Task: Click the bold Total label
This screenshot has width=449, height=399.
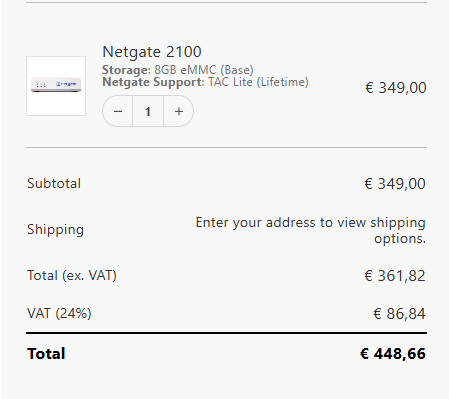Action: pos(46,354)
